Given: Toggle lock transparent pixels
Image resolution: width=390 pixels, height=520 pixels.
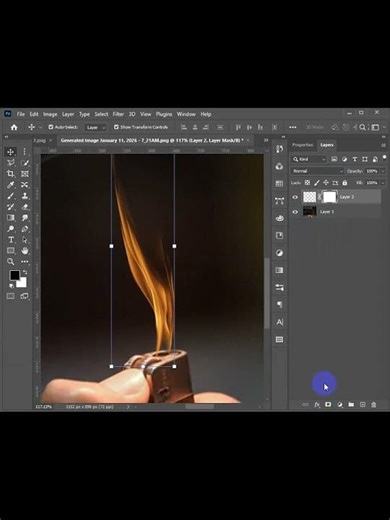Looking at the screenshot, I should (307, 183).
